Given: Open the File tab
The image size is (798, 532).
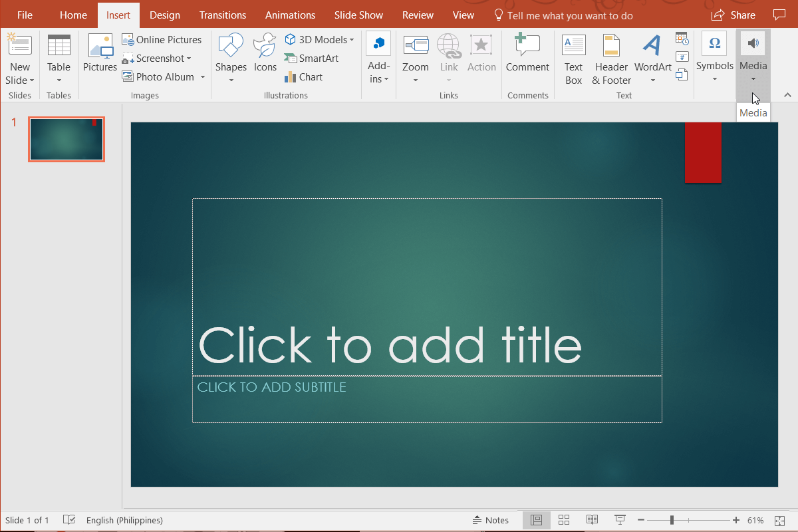Looking at the screenshot, I should point(25,15).
